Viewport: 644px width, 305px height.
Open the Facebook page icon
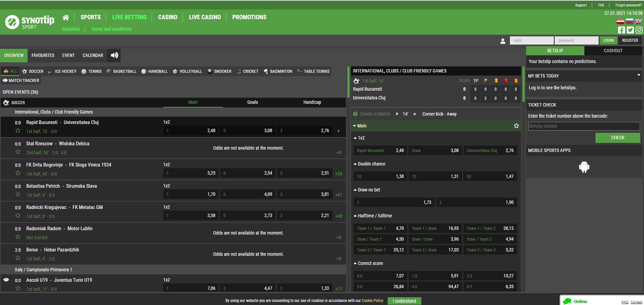(x=621, y=30)
